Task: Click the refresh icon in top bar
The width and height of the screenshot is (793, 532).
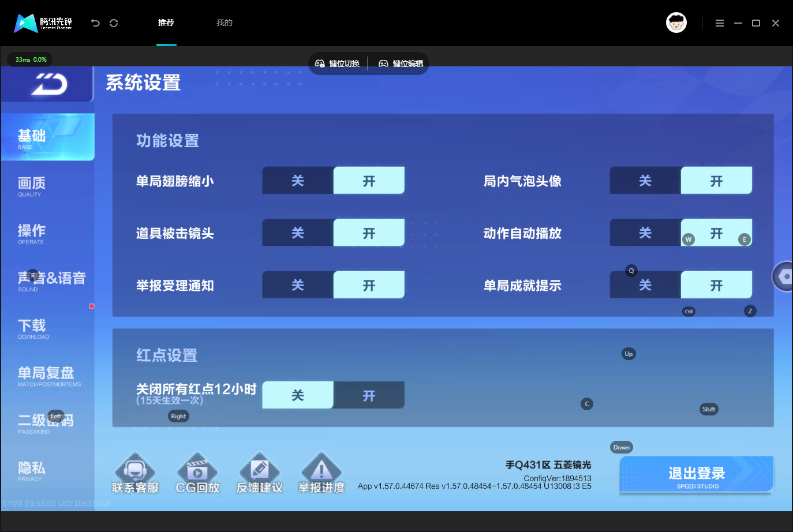Action: click(114, 23)
